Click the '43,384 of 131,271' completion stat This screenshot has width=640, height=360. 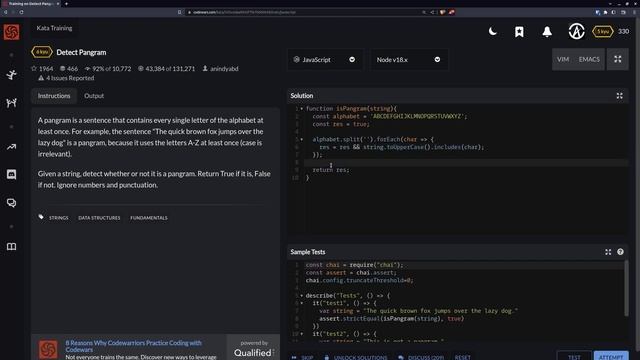(x=166, y=69)
